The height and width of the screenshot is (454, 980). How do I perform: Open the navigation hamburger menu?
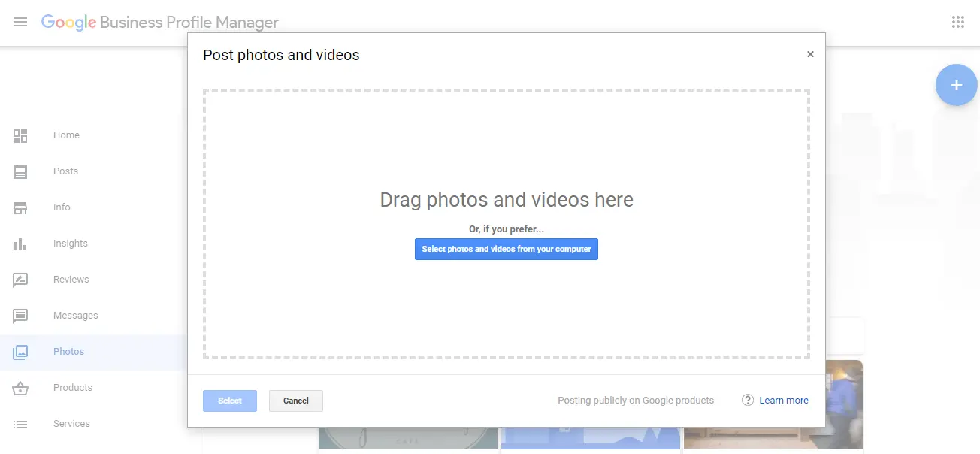coord(20,22)
